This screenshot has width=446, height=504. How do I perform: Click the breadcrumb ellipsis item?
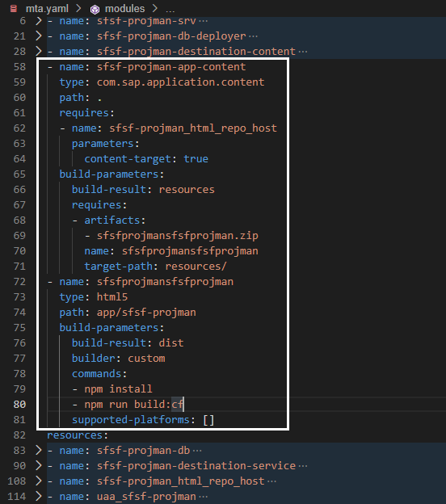(x=170, y=10)
